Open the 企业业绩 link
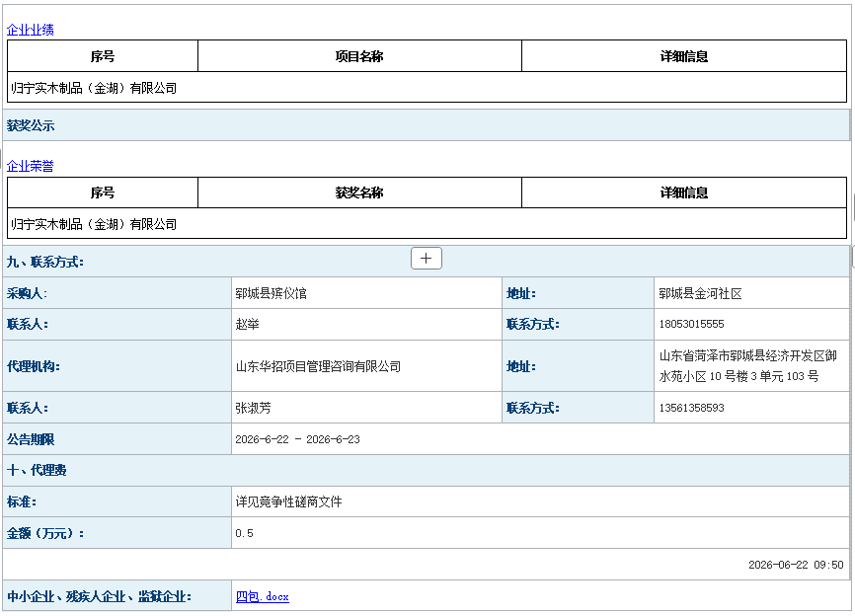Screen dimensions: 855x616 (30, 30)
